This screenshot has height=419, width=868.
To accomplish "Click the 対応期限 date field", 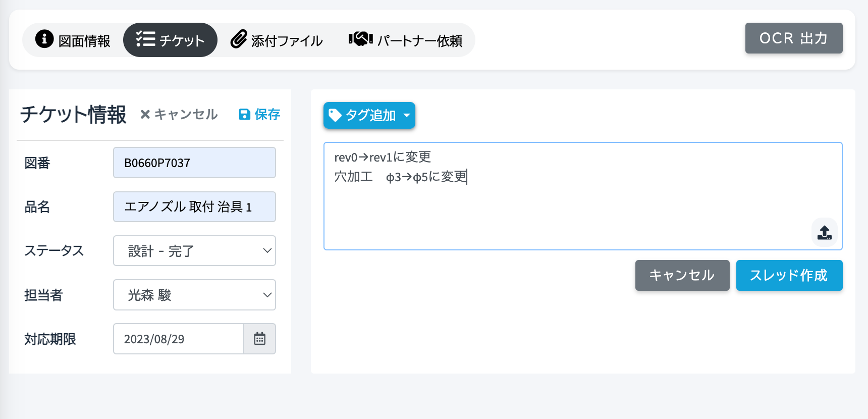I will (x=179, y=339).
